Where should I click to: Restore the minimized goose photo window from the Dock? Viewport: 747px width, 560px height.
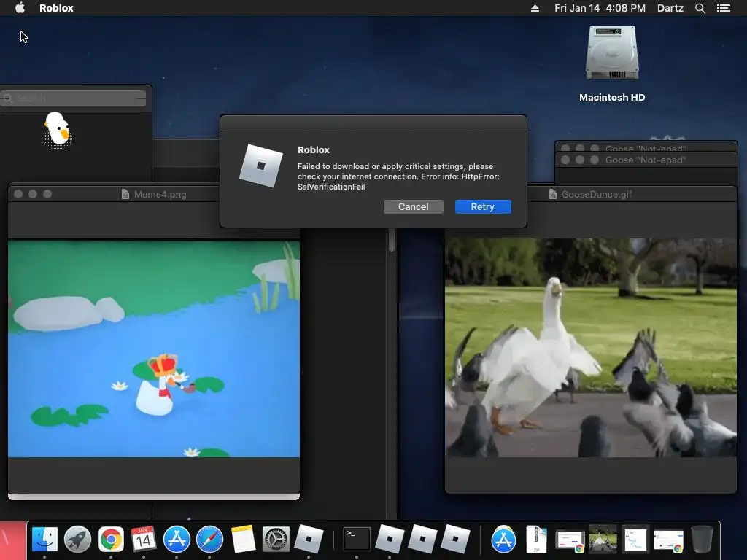(x=603, y=539)
